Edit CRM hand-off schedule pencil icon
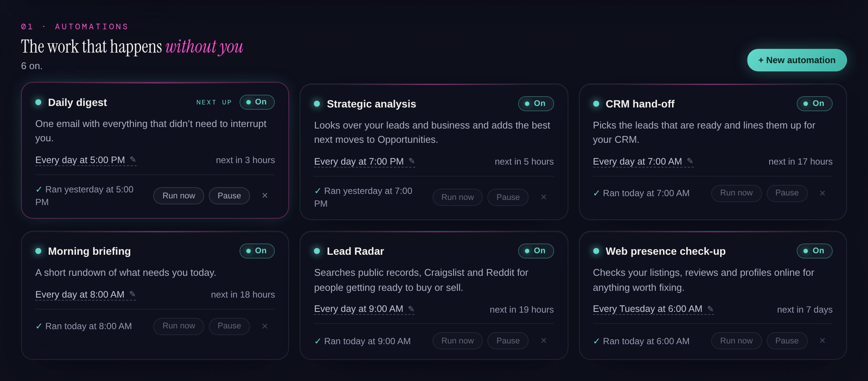868x381 pixels. click(x=690, y=161)
